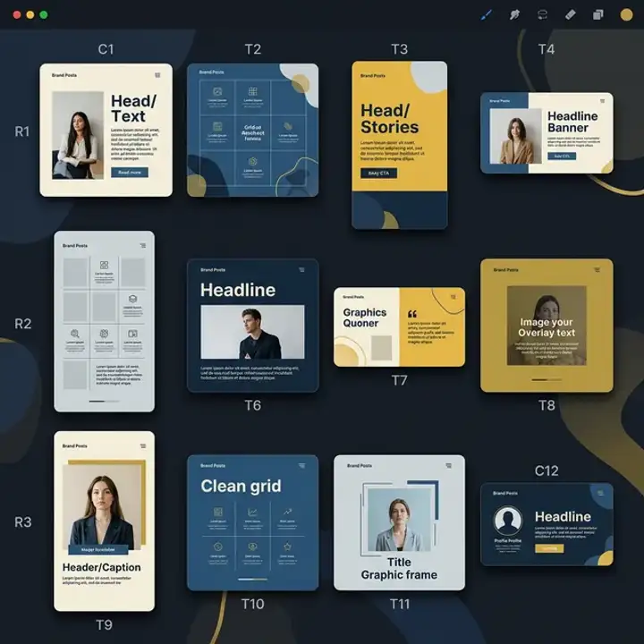Click magnifier icon in light gray grid card
This screenshot has width=644, height=644.
coord(75,334)
